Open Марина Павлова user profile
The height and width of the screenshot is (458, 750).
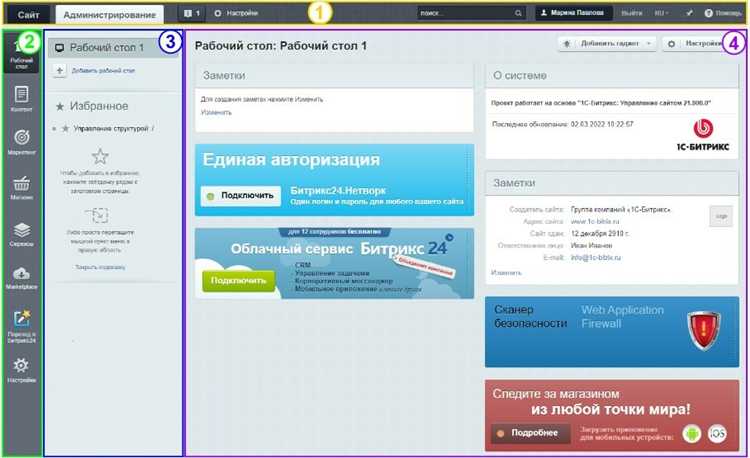tap(573, 13)
